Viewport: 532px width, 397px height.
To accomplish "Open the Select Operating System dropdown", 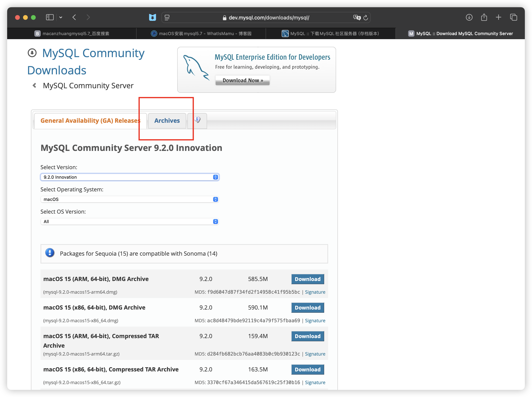I will [130, 199].
